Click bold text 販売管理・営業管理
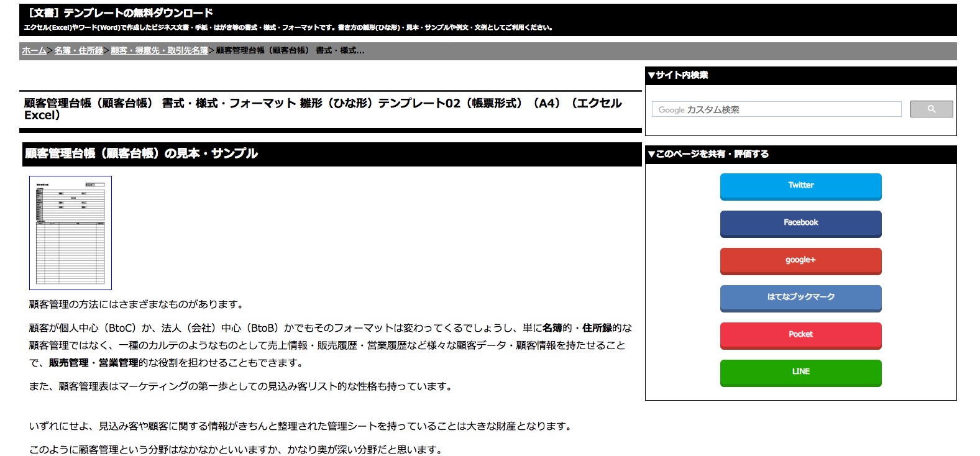 pyautogui.click(x=93, y=363)
